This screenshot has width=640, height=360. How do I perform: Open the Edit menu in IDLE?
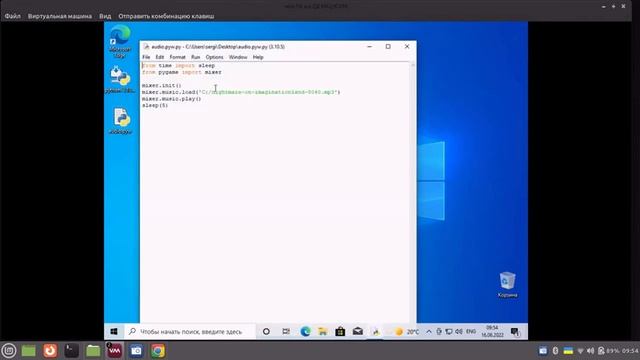[160, 57]
